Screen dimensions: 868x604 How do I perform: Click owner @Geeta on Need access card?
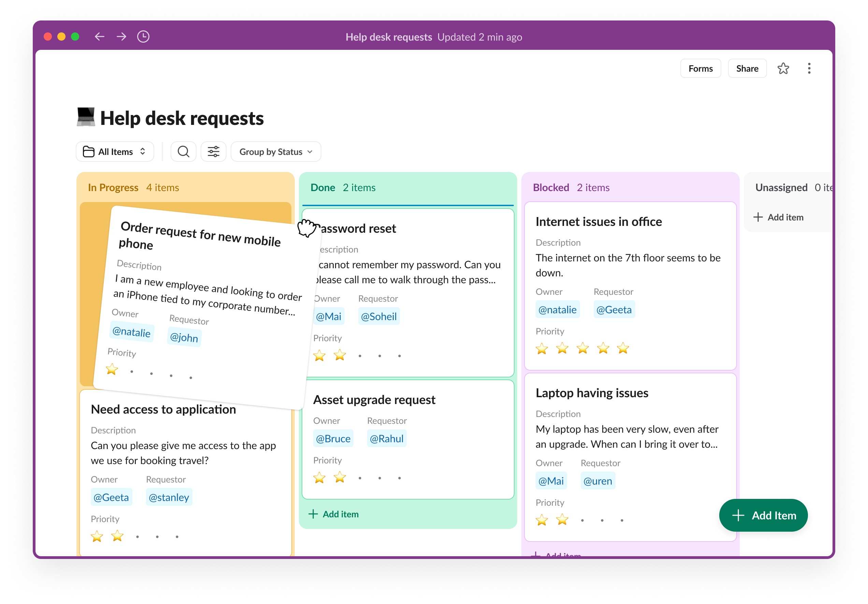[111, 497]
